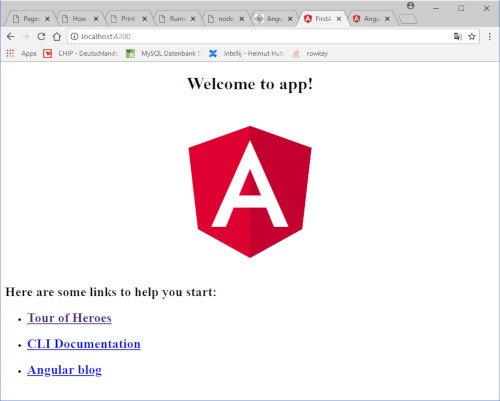500x401 pixels.
Task: Click the Angular shield logo image
Action: pos(250,192)
